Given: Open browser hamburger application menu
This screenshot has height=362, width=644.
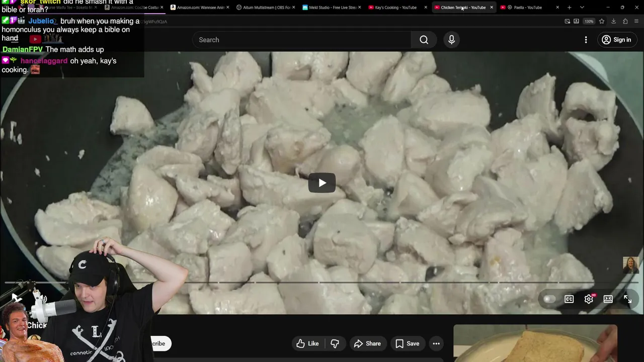Looking at the screenshot, I should [x=637, y=21].
